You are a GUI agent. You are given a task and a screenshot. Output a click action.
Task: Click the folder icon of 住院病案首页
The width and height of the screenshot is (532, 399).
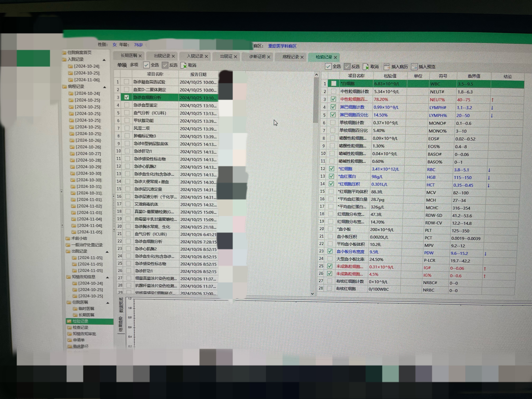coord(64,52)
